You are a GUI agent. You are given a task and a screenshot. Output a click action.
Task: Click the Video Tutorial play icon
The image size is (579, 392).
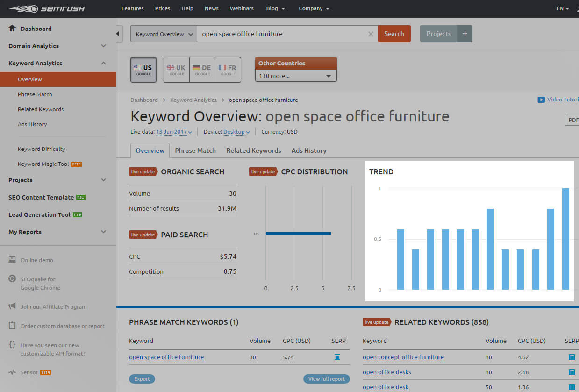pyautogui.click(x=541, y=100)
